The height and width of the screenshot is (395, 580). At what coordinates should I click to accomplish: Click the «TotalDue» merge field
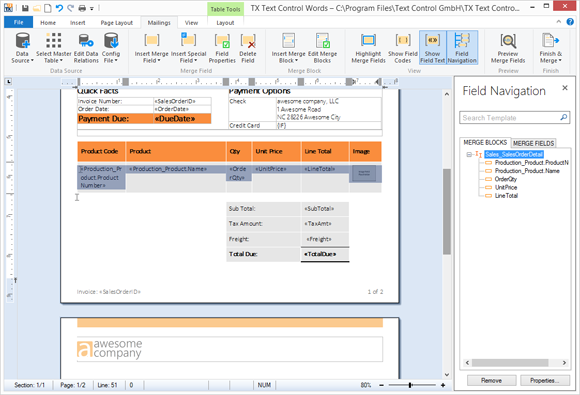click(320, 254)
